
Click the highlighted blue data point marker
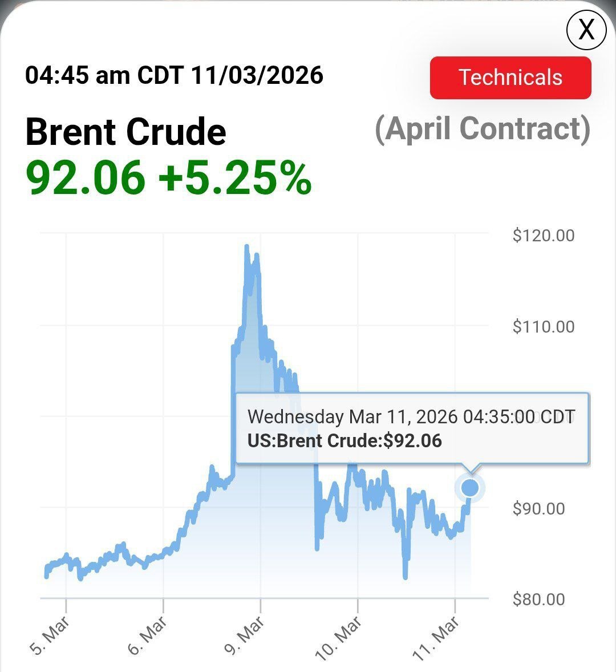[x=470, y=488]
